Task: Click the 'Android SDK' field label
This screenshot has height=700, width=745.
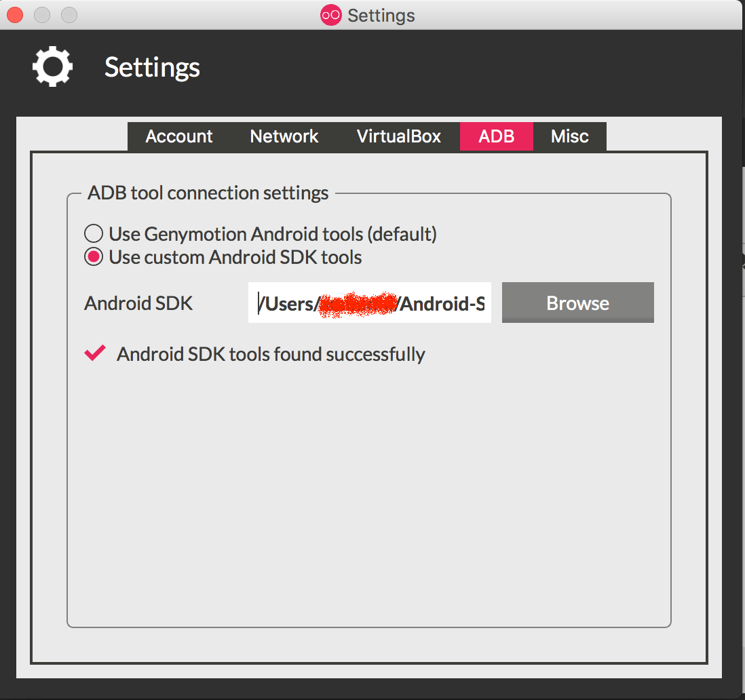Action: [x=138, y=303]
